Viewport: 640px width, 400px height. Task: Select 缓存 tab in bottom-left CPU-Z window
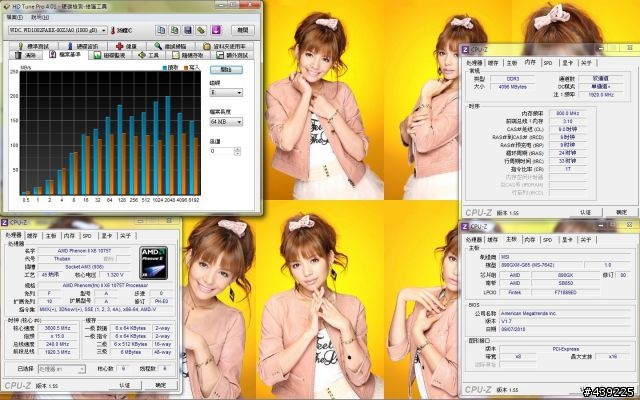click(32, 236)
